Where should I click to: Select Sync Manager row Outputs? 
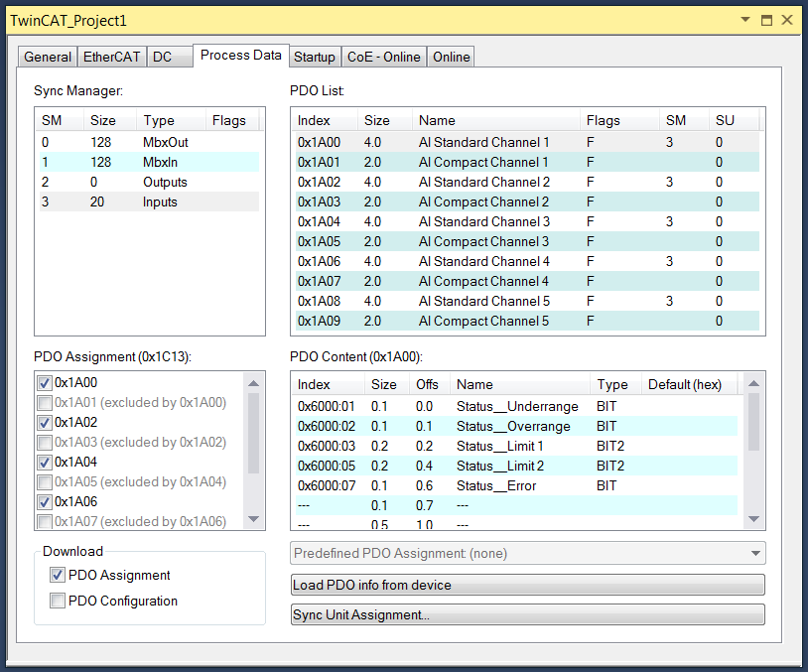pyautogui.click(x=149, y=182)
